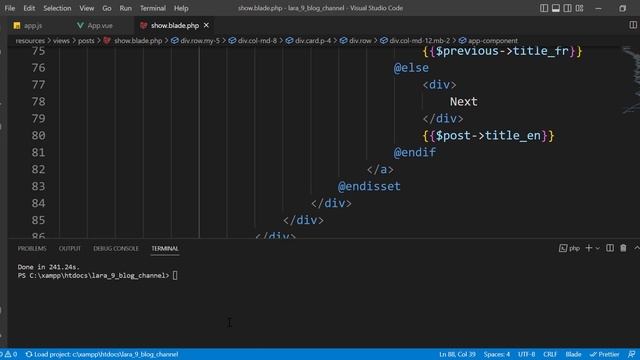This screenshot has width=640, height=360.
Task: Click on $post->title_en expression
Action: [488, 136]
